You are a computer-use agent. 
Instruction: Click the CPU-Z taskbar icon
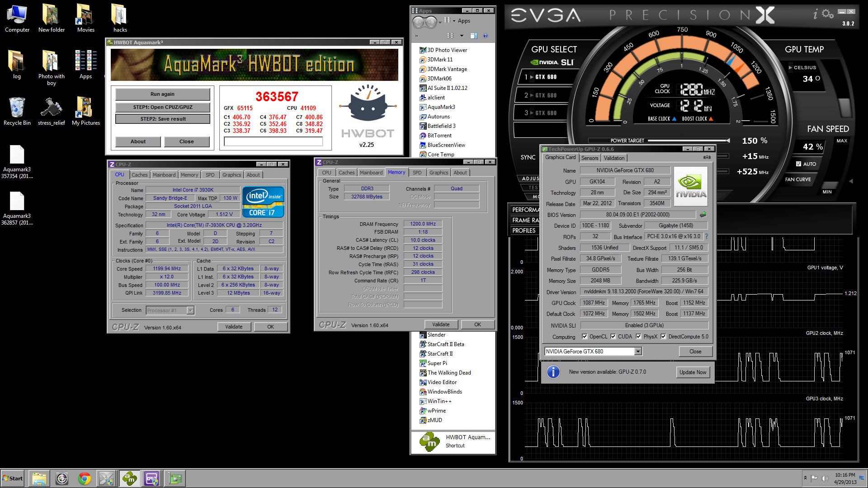pyautogui.click(x=151, y=479)
